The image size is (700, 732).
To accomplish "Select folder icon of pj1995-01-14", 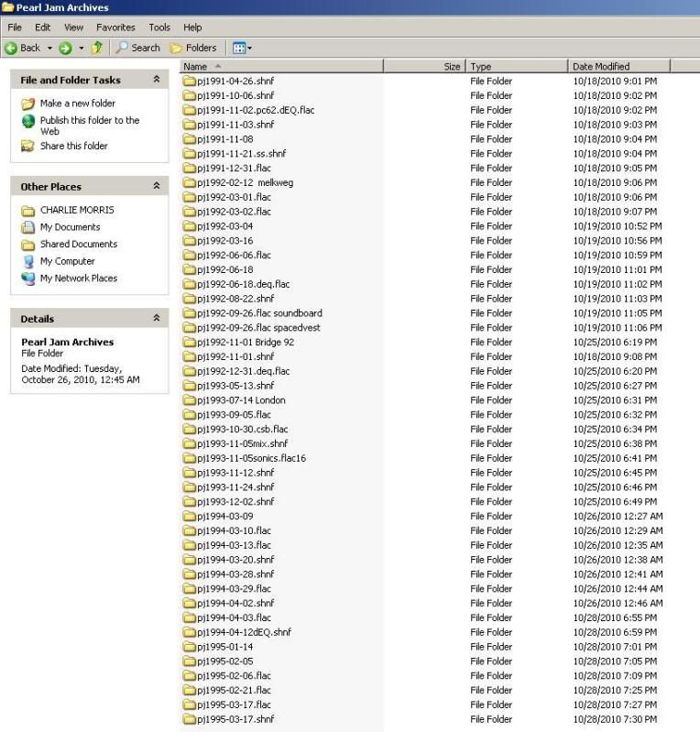I will click(189, 647).
